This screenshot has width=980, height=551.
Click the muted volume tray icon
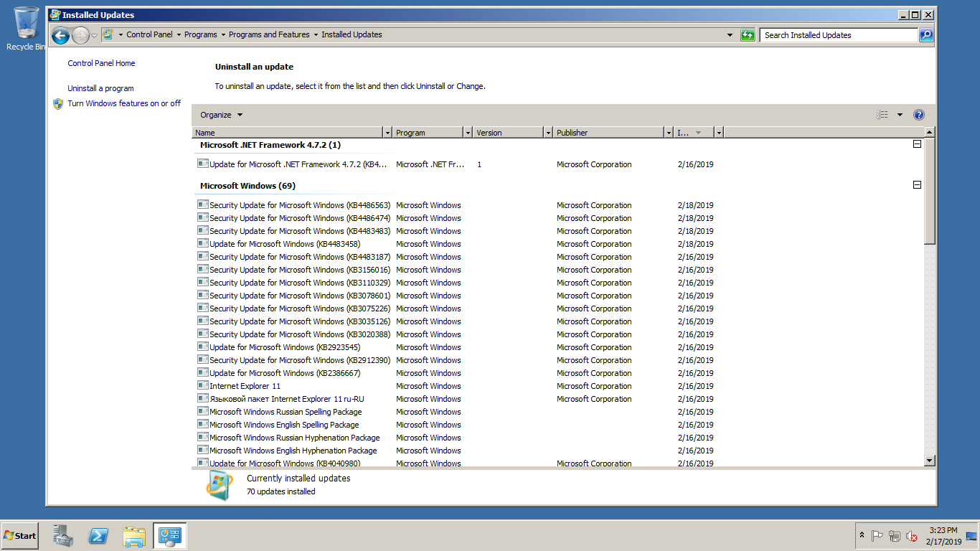(x=912, y=536)
